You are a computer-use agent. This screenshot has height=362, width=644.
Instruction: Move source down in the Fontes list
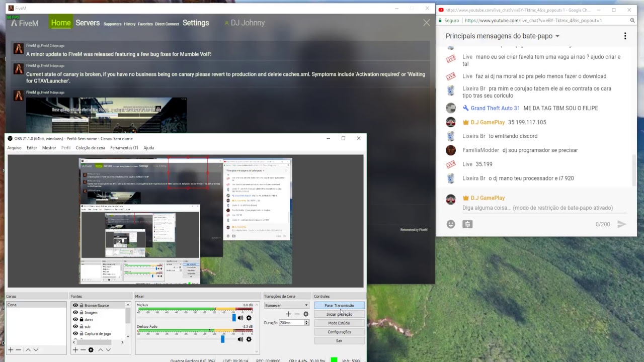108,349
